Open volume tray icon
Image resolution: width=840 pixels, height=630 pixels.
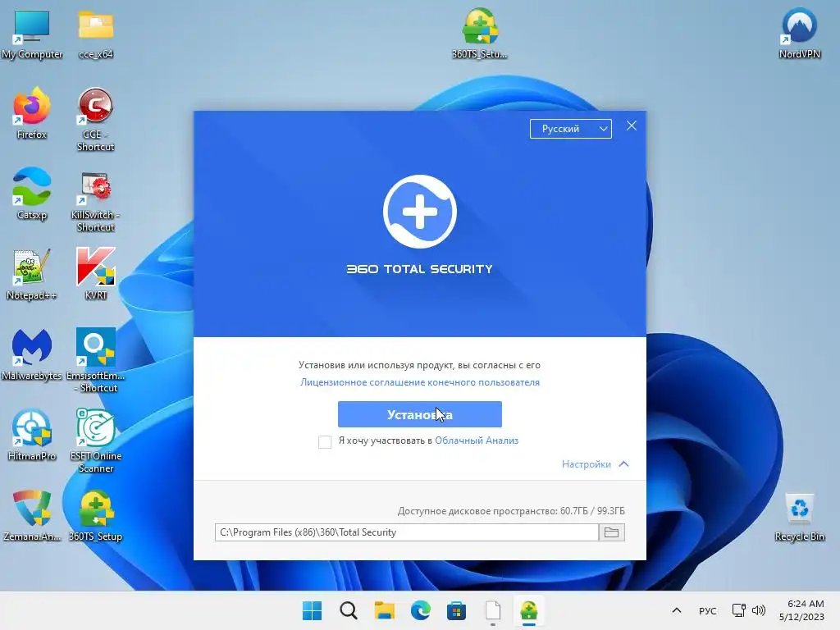point(759,610)
